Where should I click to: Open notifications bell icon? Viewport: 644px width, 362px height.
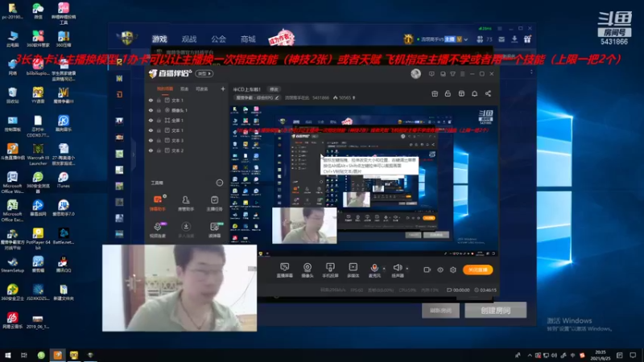point(474,93)
